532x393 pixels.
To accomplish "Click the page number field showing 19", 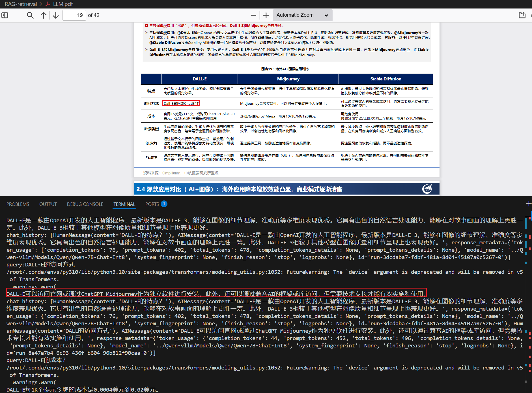I will [x=74, y=15].
